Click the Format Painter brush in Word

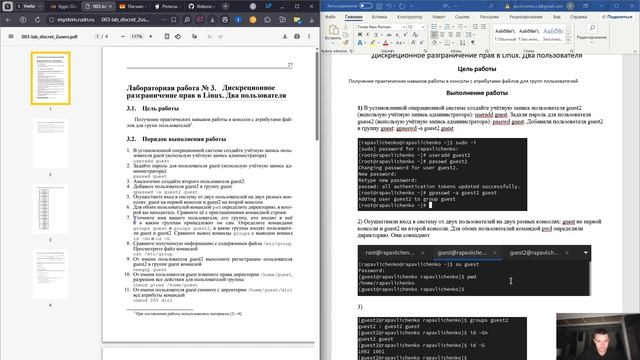(346, 43)
